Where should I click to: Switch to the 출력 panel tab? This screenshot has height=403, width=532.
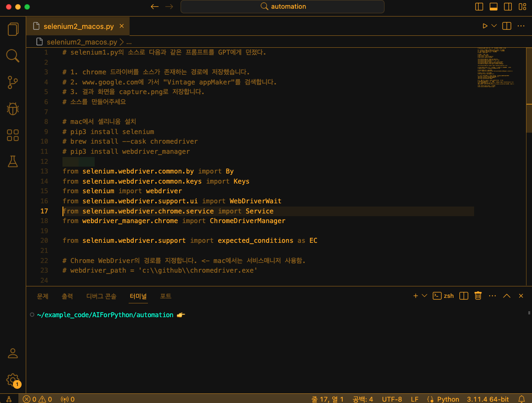tap(67, 296)
